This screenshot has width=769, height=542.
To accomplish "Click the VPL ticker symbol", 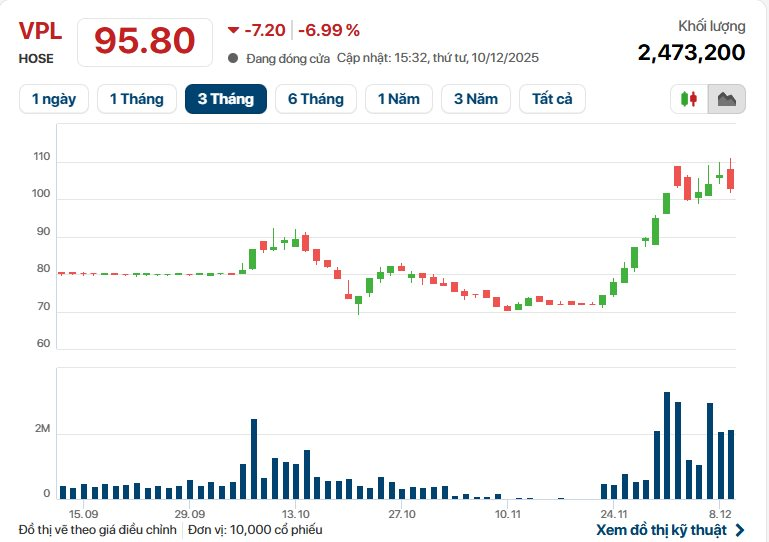I will pos(40,31).
